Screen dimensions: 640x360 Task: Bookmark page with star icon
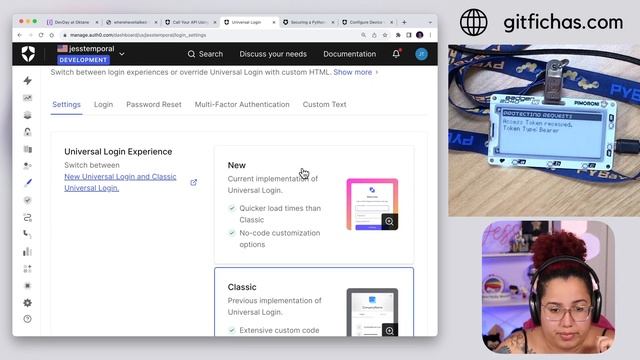point(385,35)
